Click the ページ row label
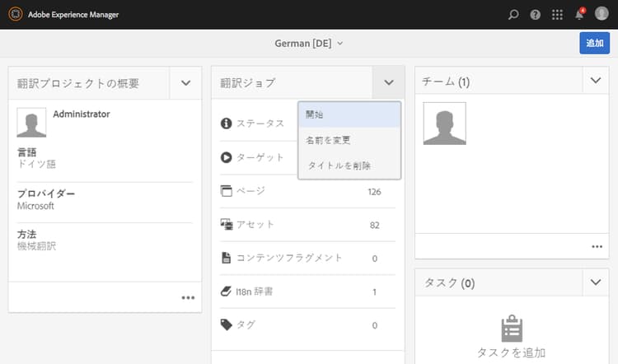 click(x=250, y=191)
